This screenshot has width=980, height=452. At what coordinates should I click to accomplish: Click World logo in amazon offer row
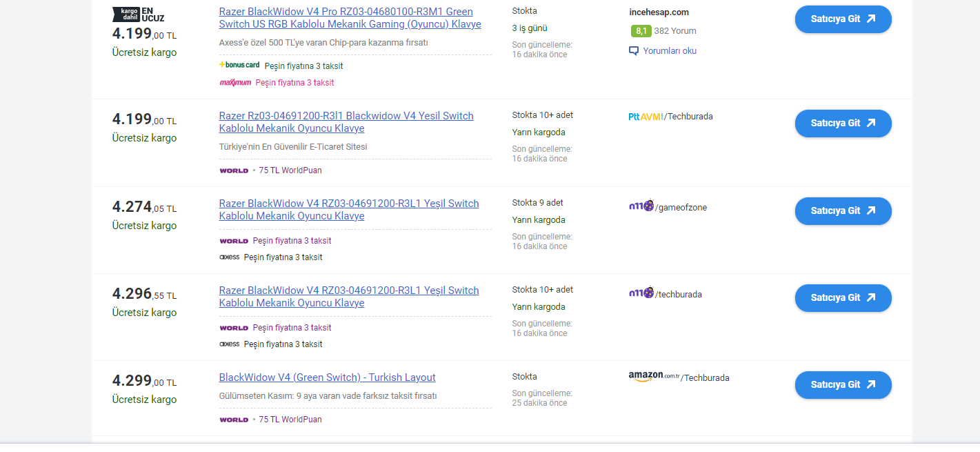234,420
